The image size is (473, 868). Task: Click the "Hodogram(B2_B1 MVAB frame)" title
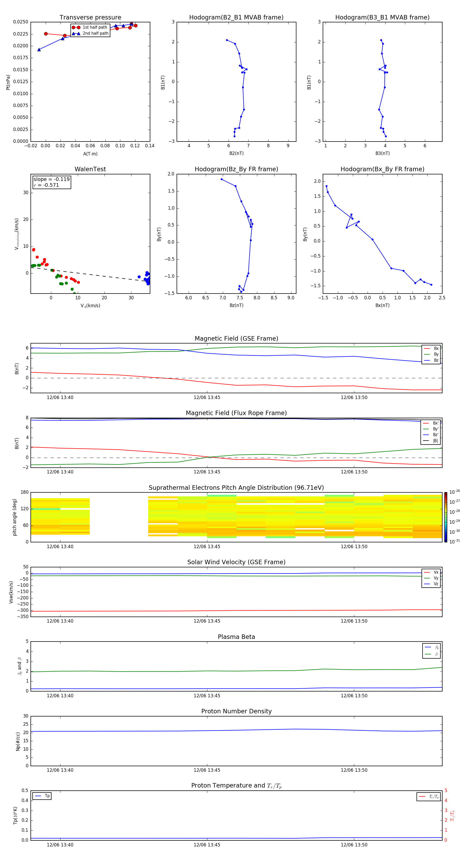point(236,18)
